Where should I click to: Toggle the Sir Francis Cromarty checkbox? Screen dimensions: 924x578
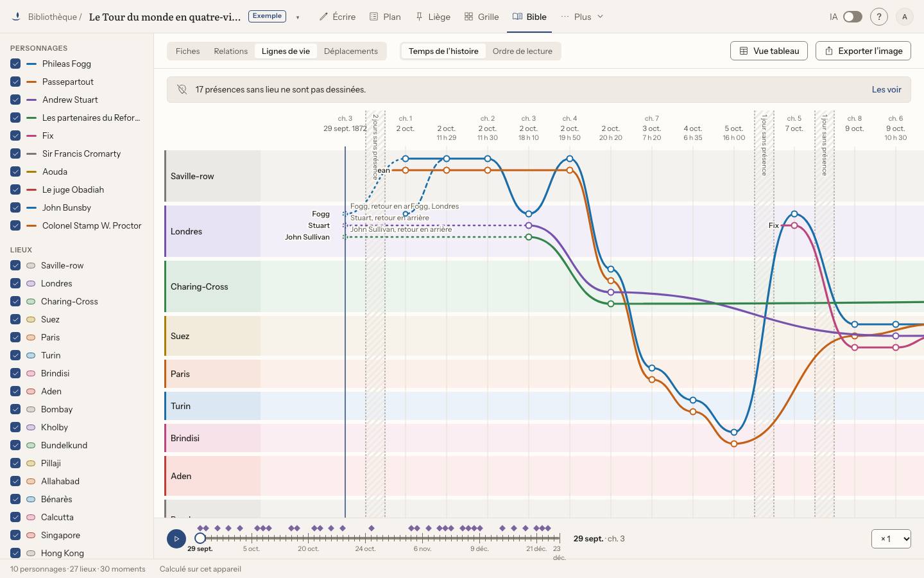(x=15, y=153)
